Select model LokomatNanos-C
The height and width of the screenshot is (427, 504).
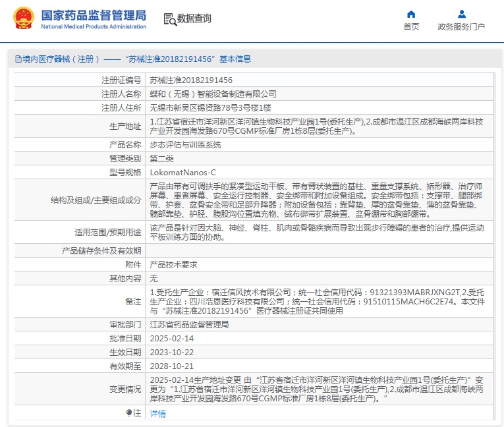coord(183,173)
